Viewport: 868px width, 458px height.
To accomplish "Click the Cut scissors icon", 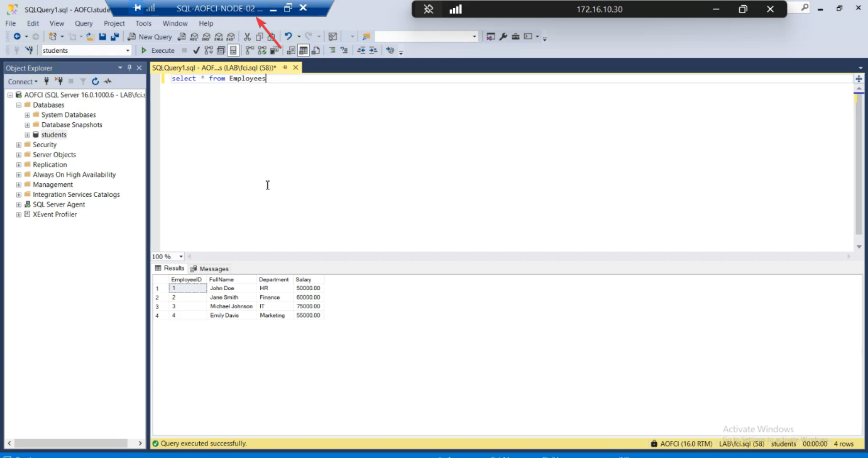I will [x=247, y=36].
